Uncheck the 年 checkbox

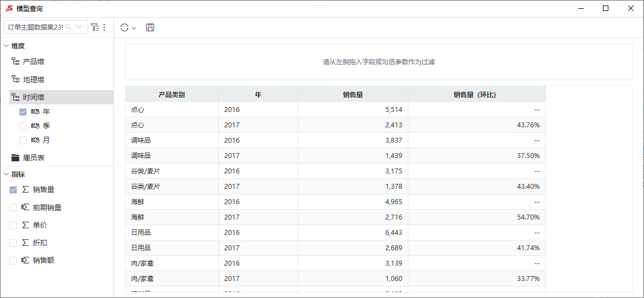[x=23, y=112]
